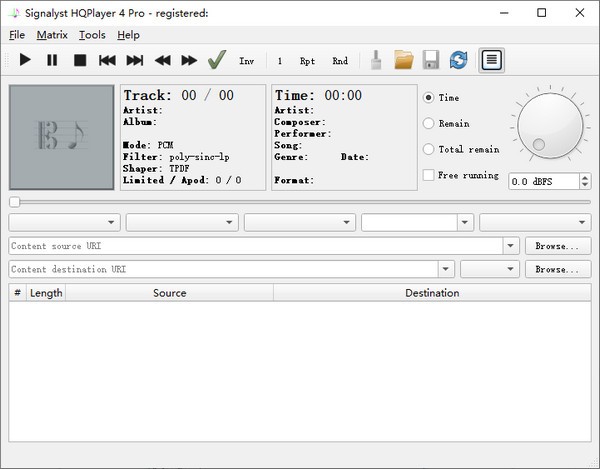
Task: Open the Tools menu
Action: coord(92,35)
